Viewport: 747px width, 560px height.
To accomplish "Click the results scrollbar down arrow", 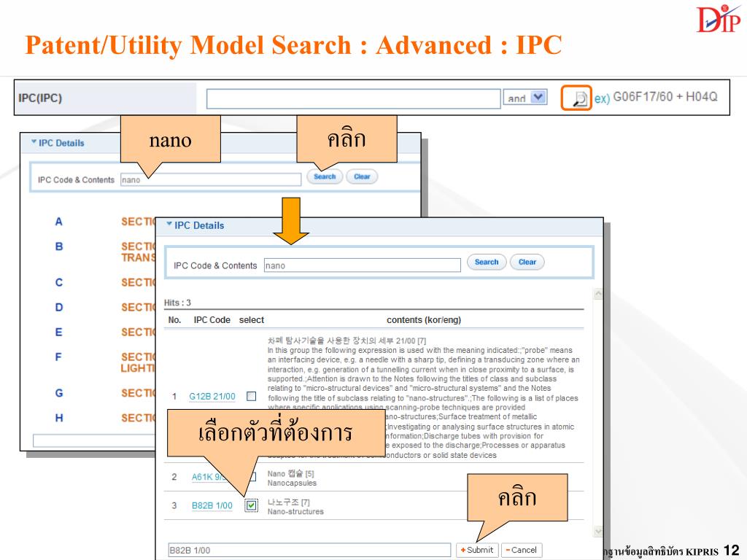I will pos(598,531).
